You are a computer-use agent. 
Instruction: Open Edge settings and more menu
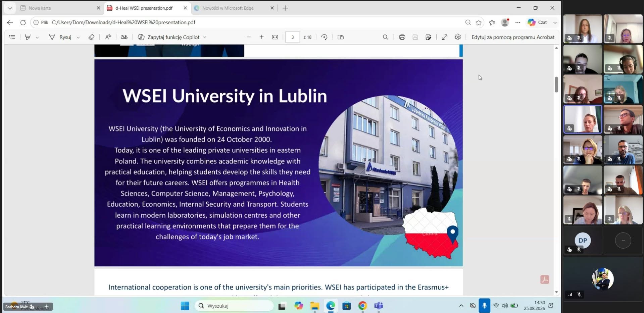[518, 22]
